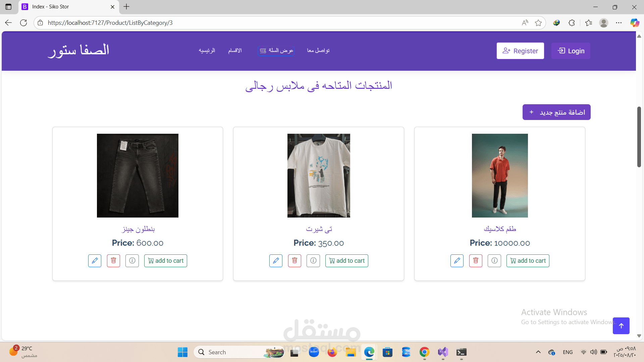Delete the طقم كلاسيك product with trash icon
The image size is (644, 362).
pos(476,261)
